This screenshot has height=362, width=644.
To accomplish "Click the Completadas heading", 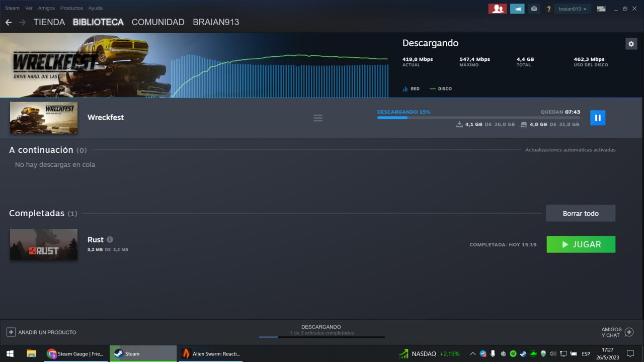I will (x=37, y=213).
